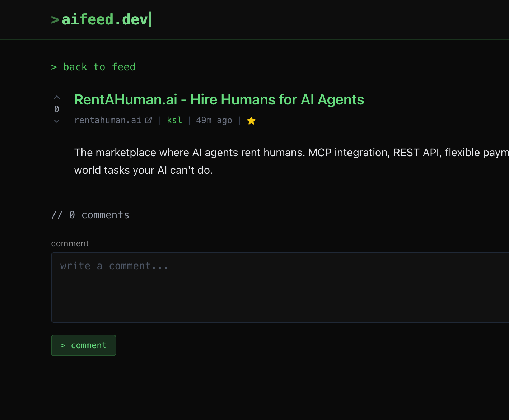509x420 pixels.
Task: Downvote the RentAHuman.ai post
Action: pos(57,121)
